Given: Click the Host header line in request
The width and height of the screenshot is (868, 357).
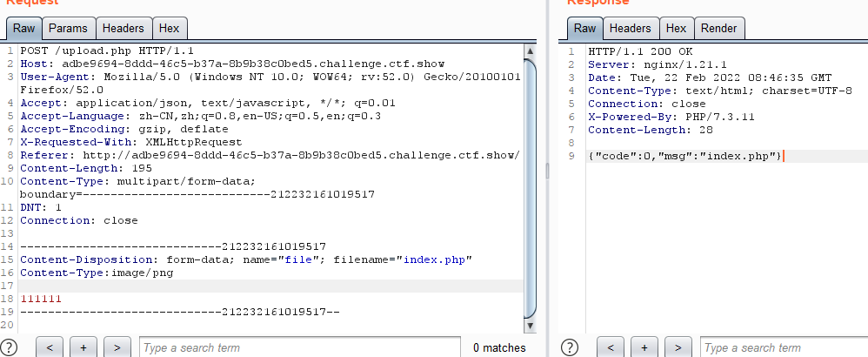Looking at the screenshot, I should (232, 64).
